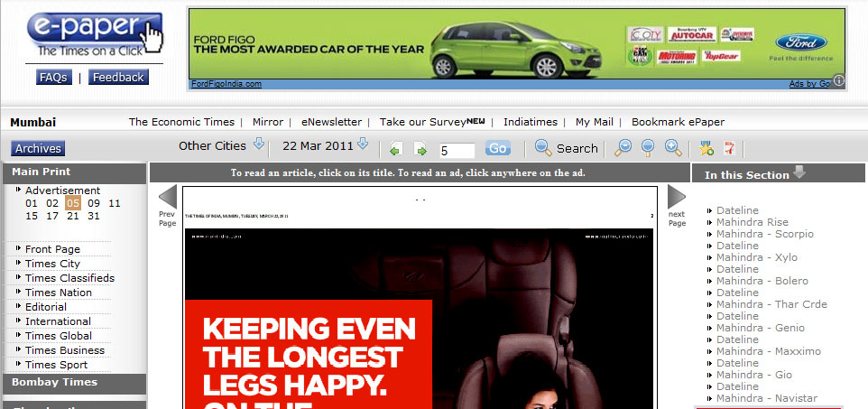Open the Mahindra - Navistar article
Image resolution: width=868 pixels, height=409 pixels.
point(767,398)
